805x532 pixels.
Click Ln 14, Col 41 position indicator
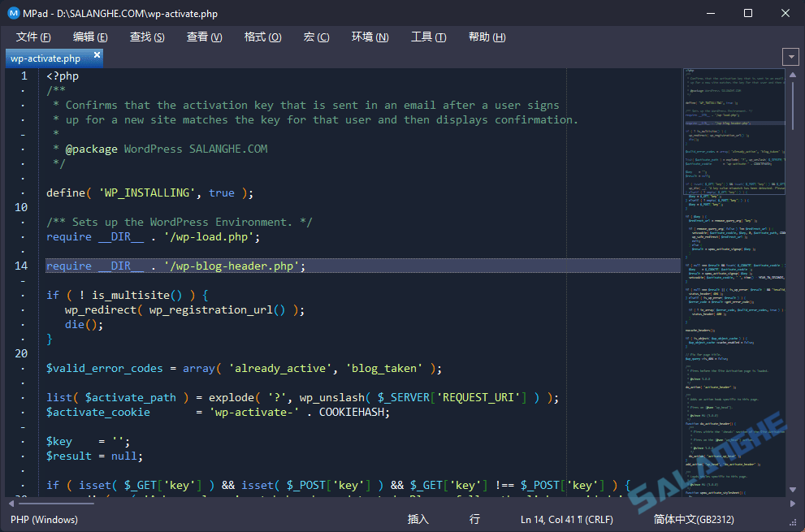coord(566,519)
